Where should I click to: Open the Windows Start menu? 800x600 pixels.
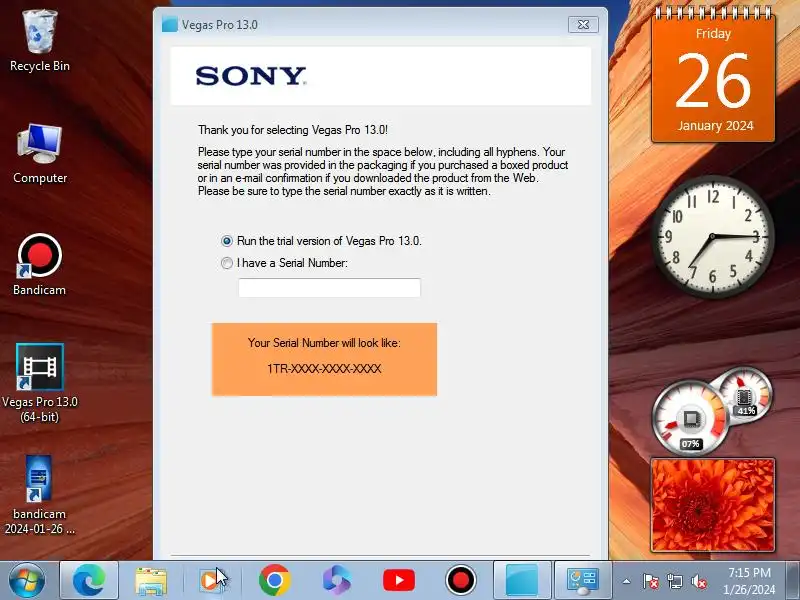pos(27,580)
